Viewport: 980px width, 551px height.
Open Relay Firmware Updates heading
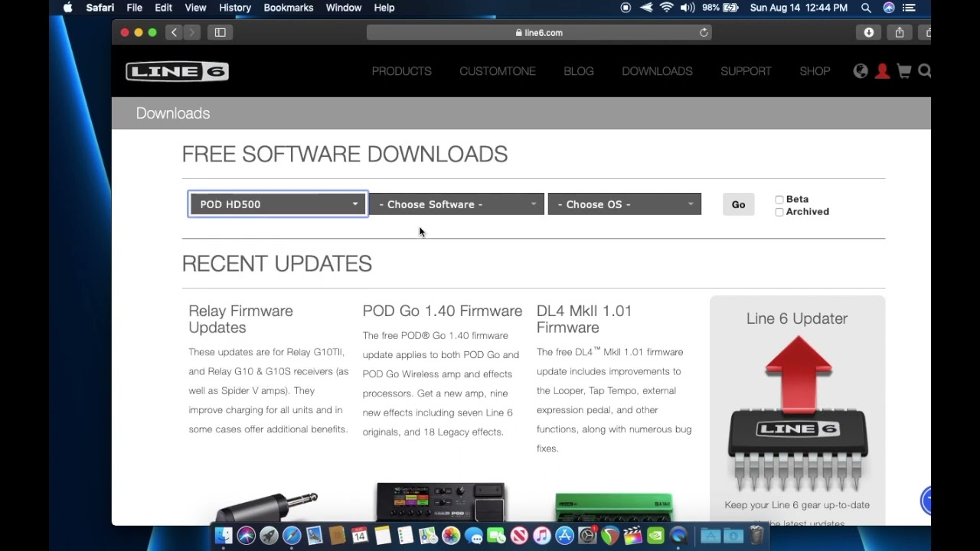pos(241,319)
